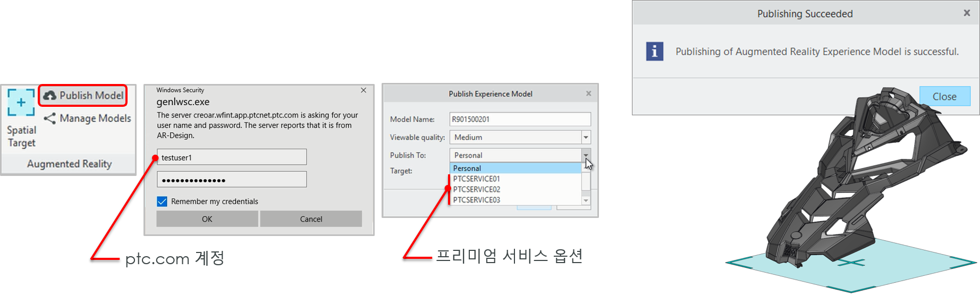Image resolution: width=980 pixels, height=295 pixels.
Task: Toggle Remember my credentials checkbox
Action: coord(162,201)
